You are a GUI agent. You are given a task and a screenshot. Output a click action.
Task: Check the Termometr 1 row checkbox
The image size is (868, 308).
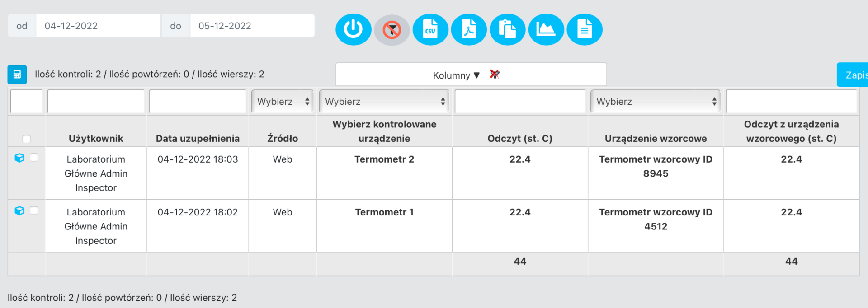[x=34, y=210]
